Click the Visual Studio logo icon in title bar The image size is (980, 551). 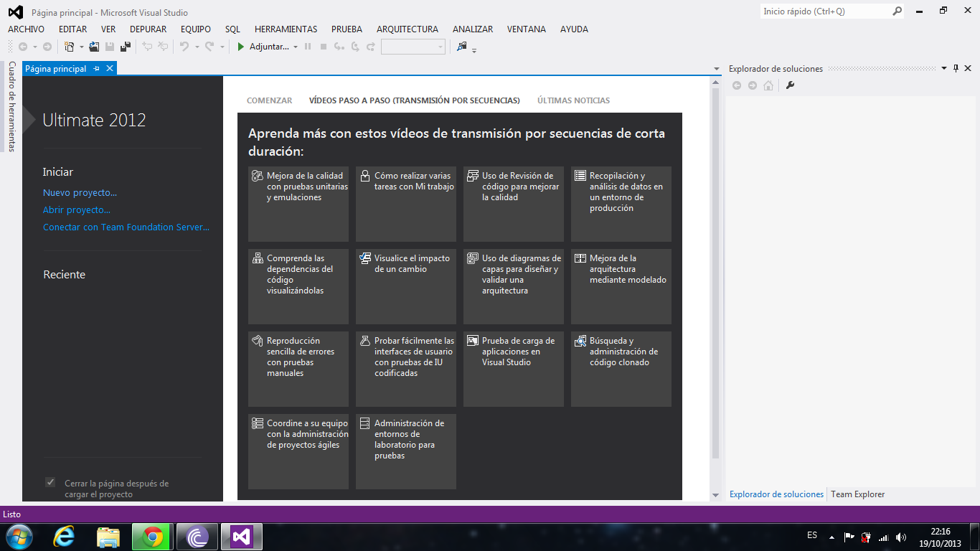click(x=15, y=12)
